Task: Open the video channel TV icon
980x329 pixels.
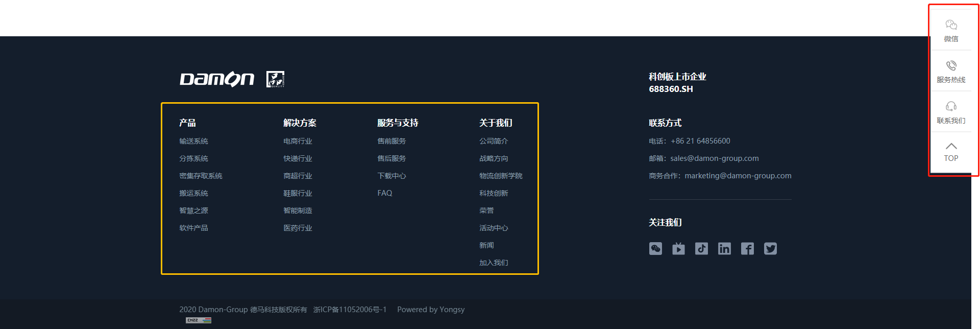Action: [678, 249]
